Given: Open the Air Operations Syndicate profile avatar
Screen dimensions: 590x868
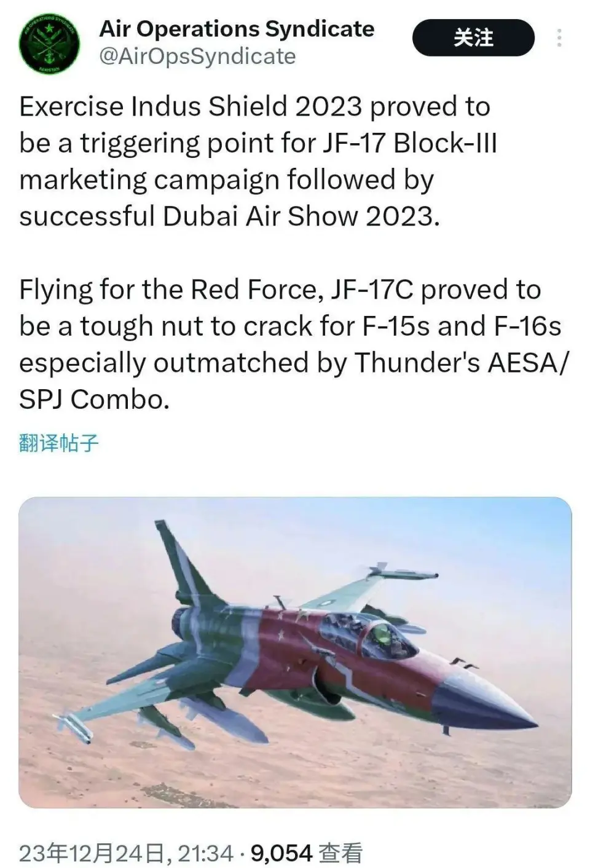Looking at the screenshot, I should pos(50,44).
